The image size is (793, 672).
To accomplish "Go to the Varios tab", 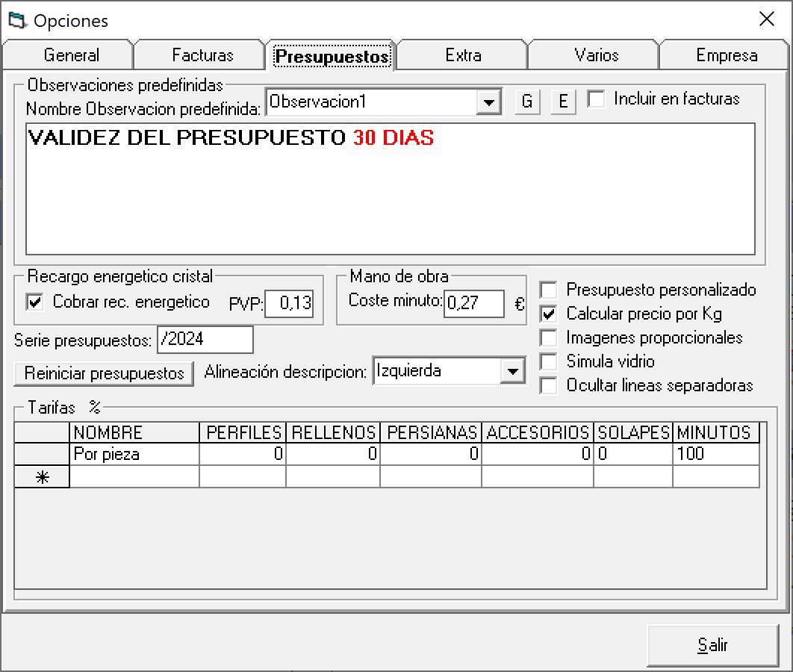I will pos(596,55).
